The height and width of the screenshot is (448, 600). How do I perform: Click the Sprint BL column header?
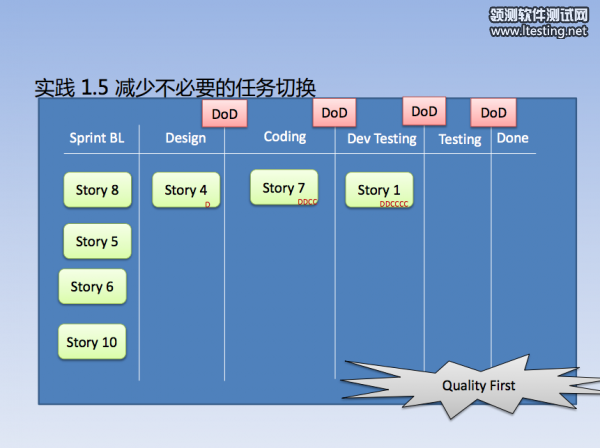[97, 138]
